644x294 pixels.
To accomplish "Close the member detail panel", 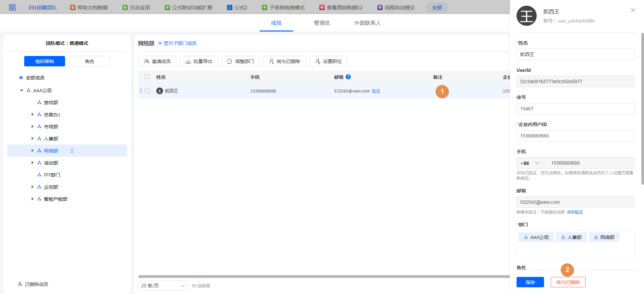I will [633, 10].
